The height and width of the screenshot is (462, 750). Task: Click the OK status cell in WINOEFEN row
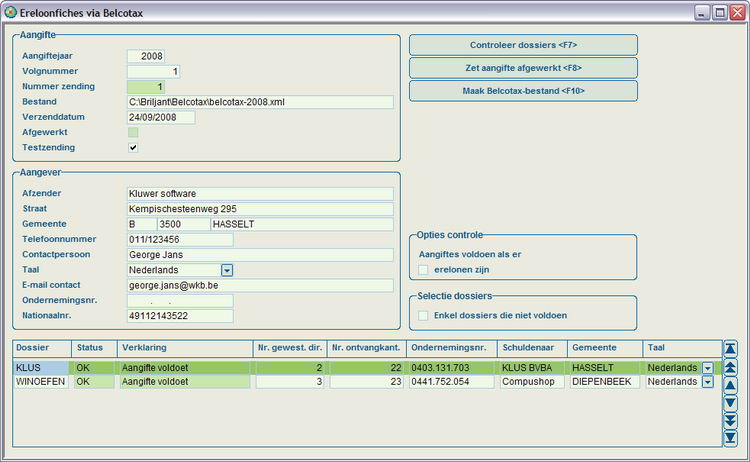coord(94,382)
